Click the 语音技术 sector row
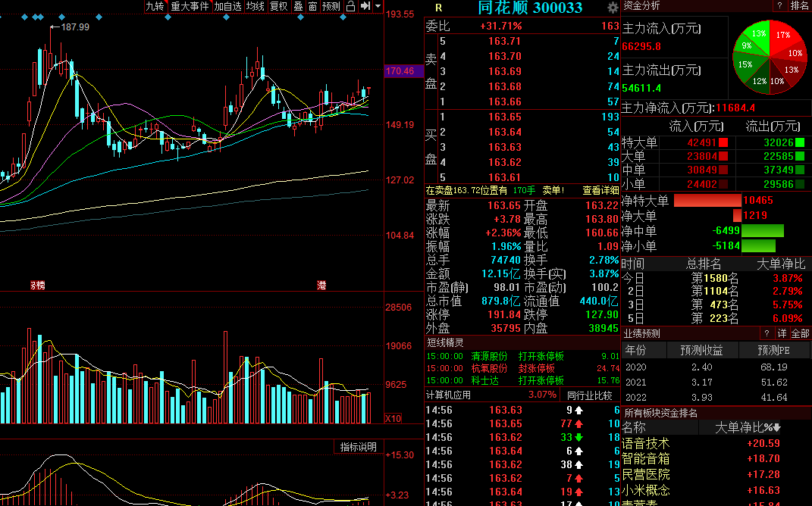 (716, 443)
